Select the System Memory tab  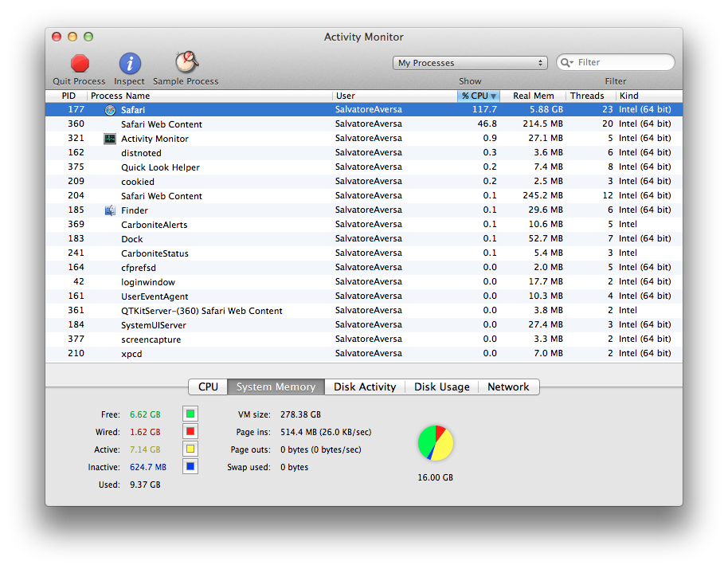click(276, 387)
